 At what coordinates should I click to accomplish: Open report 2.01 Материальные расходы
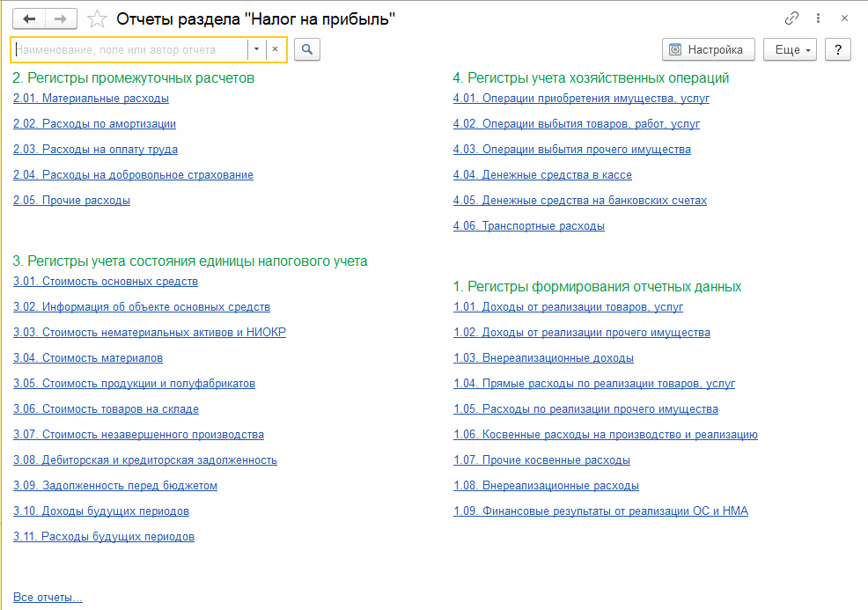[91, 99]
